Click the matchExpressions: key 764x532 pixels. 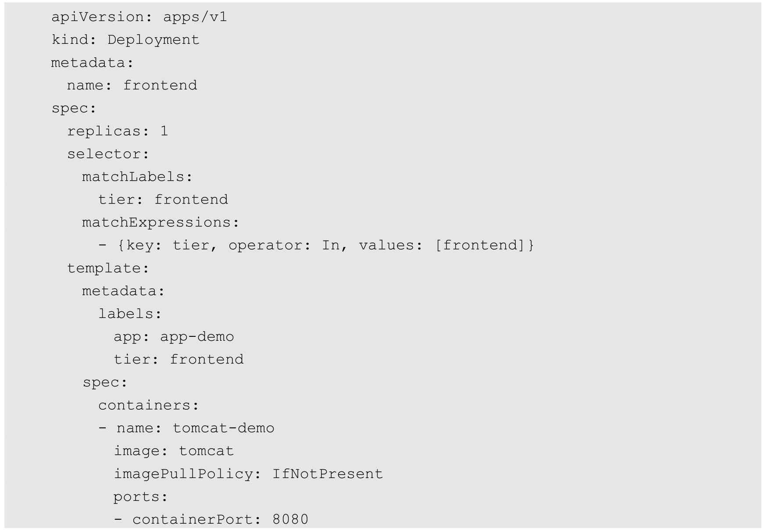[x=161, y=222]
